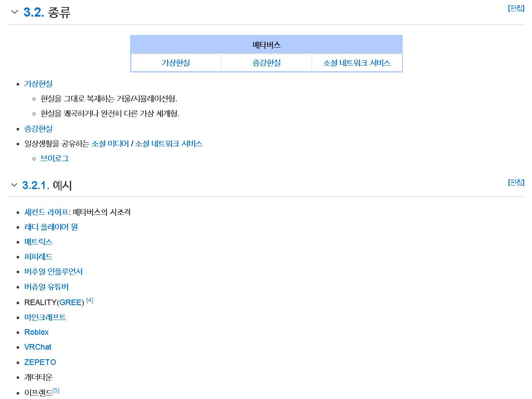Open 가상현실 cell in 메타버스 table
This screenshot has height=399, width=532.
click(176, 63)
